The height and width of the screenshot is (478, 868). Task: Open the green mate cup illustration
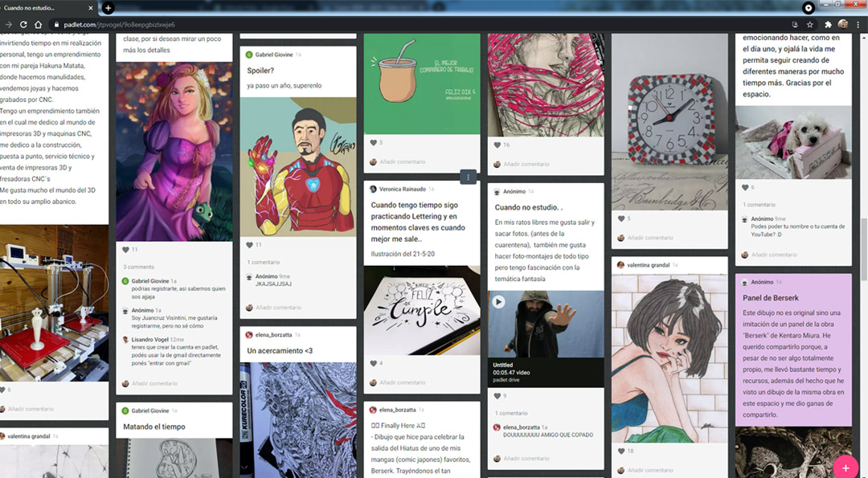[x=422, y=84]
